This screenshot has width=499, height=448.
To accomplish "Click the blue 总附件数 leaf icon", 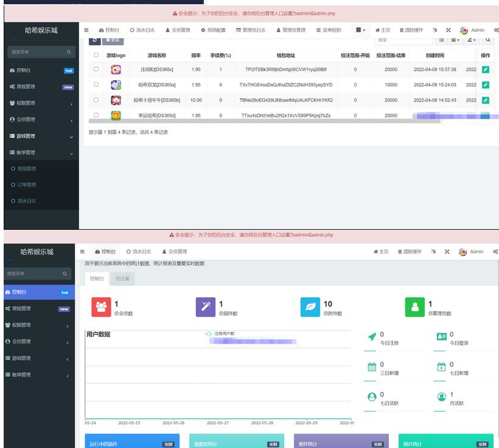I will 310,308.
